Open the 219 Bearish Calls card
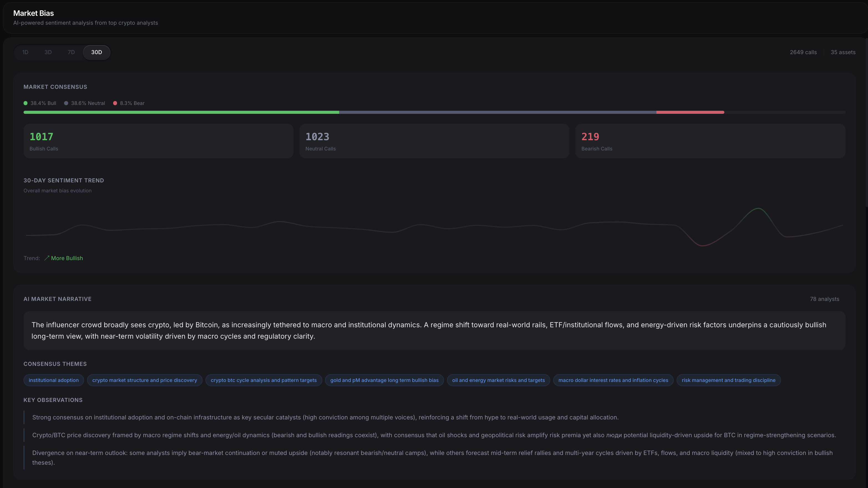 click(x=710, y=141)
